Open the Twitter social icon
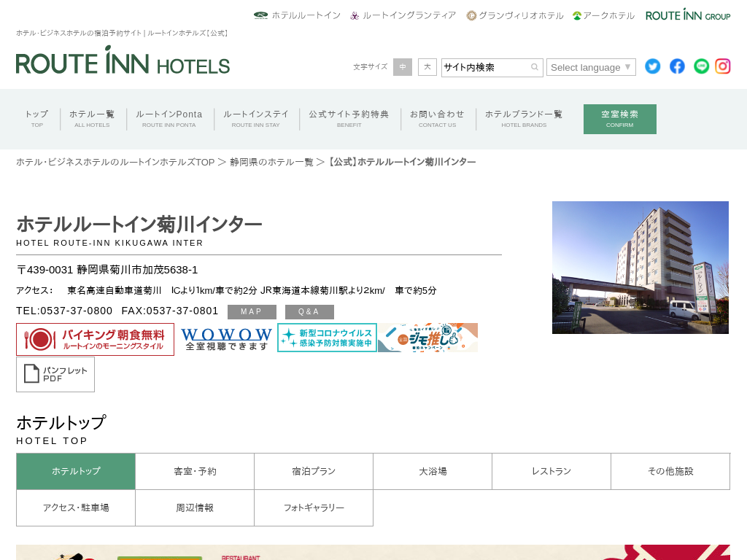Image resolution: width=747 pixels, height=560 pixels. [x=653, y=66]
